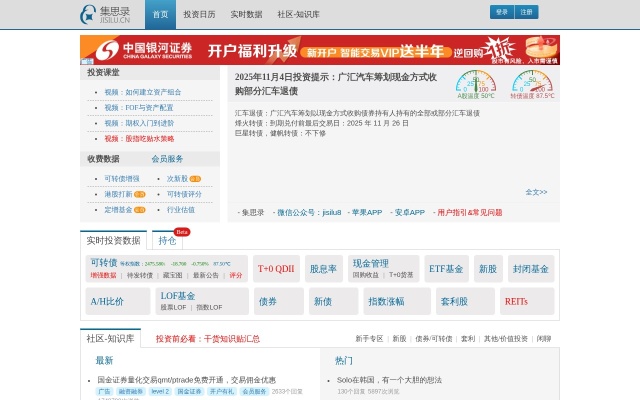Expand the article via 全文>> link

pos(536,191)
